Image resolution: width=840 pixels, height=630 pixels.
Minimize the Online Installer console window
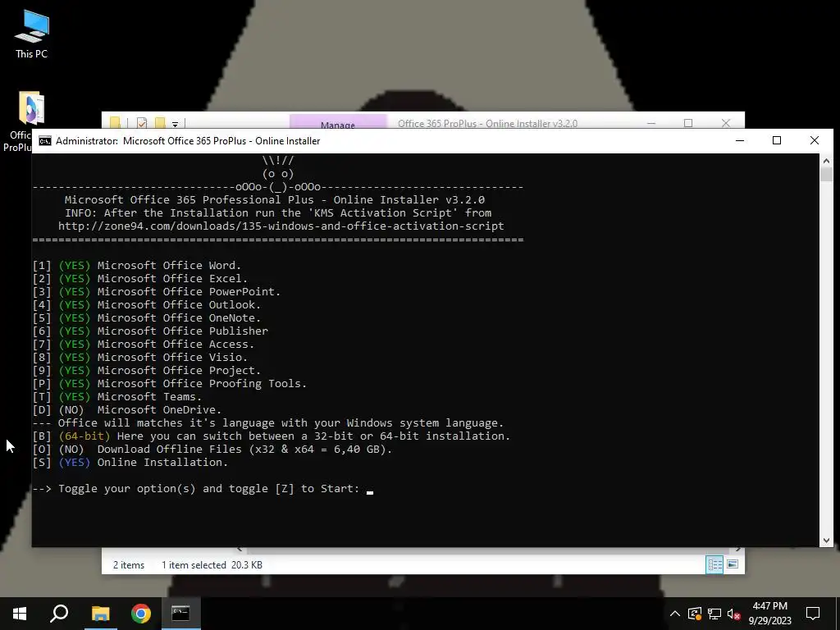[x=740, y=140]
